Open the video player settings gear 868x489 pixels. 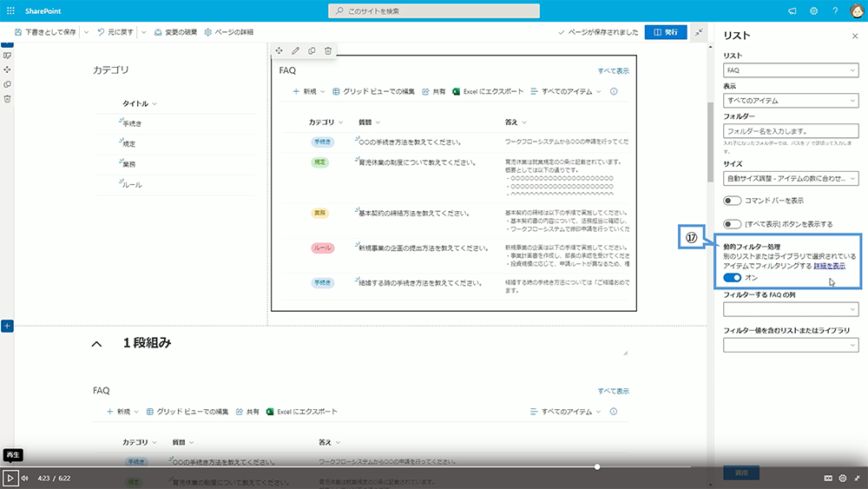[x=843, y=478]
